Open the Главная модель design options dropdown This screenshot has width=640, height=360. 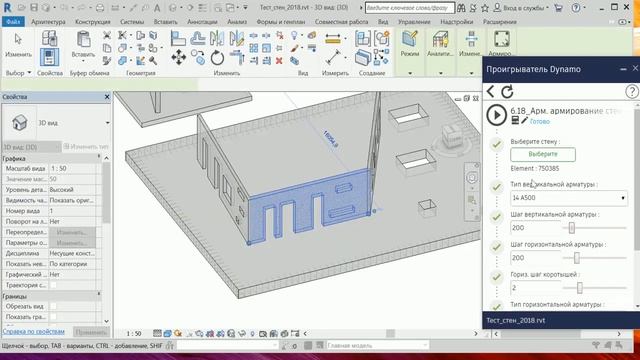pyautogui.click(x=377, y=346)
